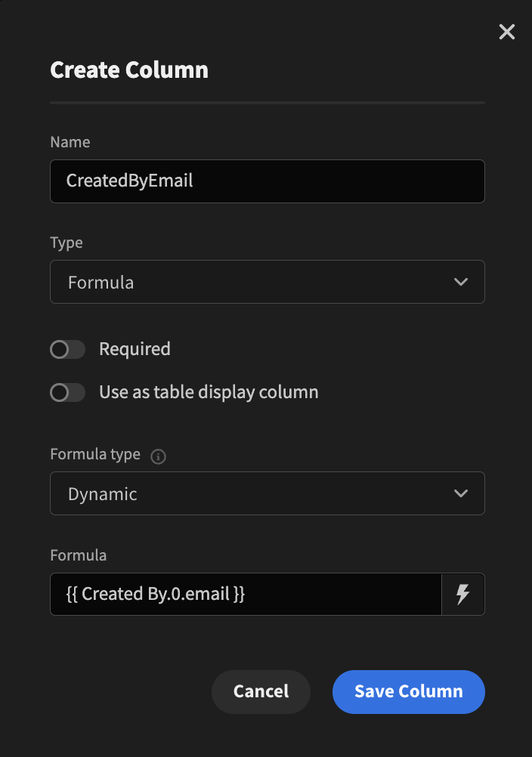Expand the Formula type dropdown via its chevron

(x=461, y=493)
